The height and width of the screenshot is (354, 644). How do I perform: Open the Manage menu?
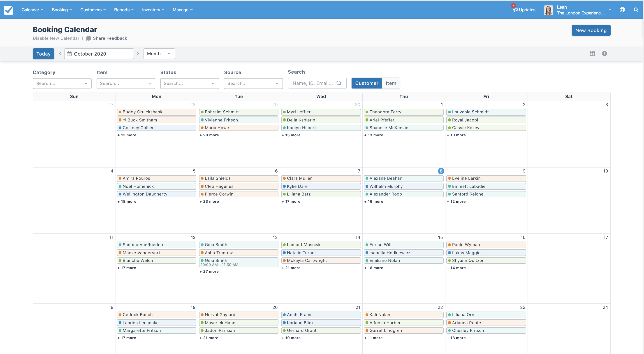[183, 10]
